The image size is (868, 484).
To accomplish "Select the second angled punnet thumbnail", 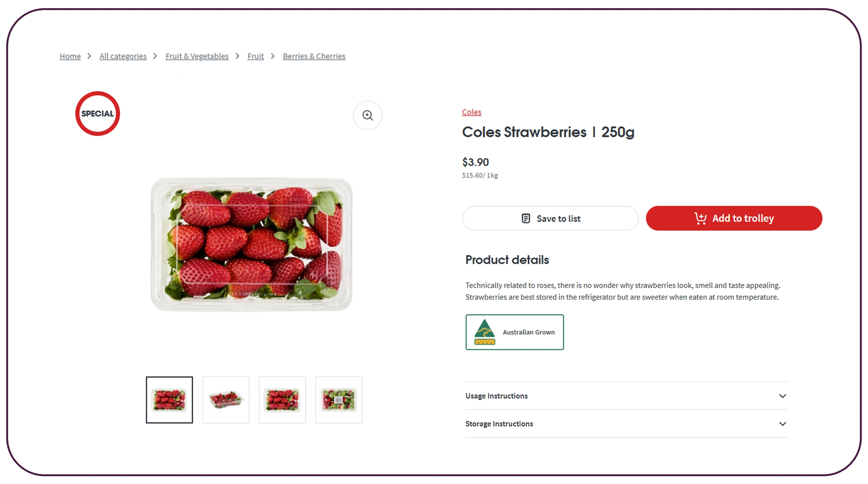I will click(x=226, y=400).
